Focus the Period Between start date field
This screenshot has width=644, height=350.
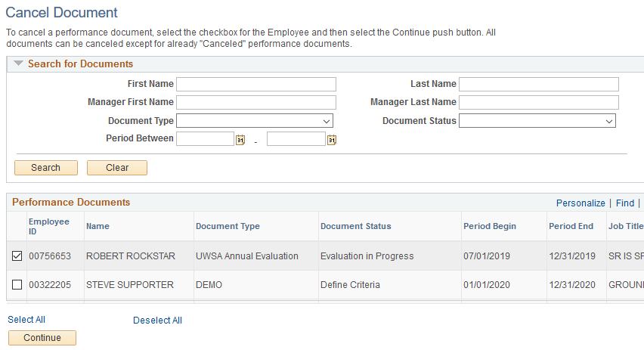(x=206, y=139)
